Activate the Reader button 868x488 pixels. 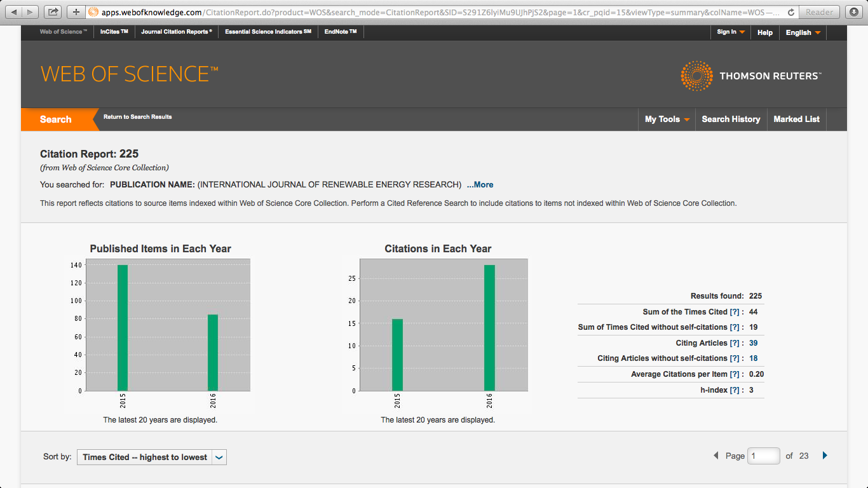click(820, 12)
